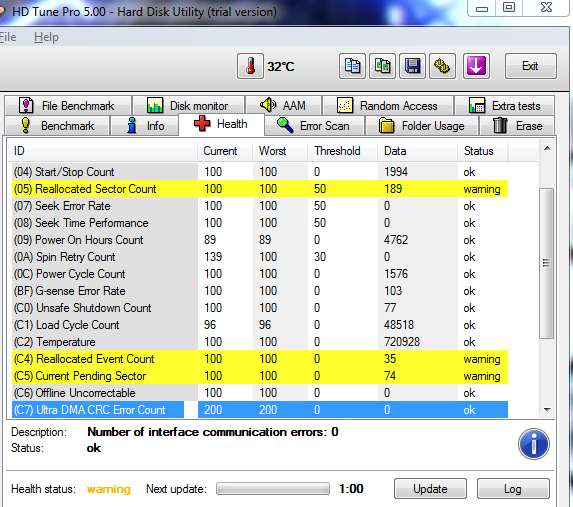Click the orange warning health status text

coord(109,489)
